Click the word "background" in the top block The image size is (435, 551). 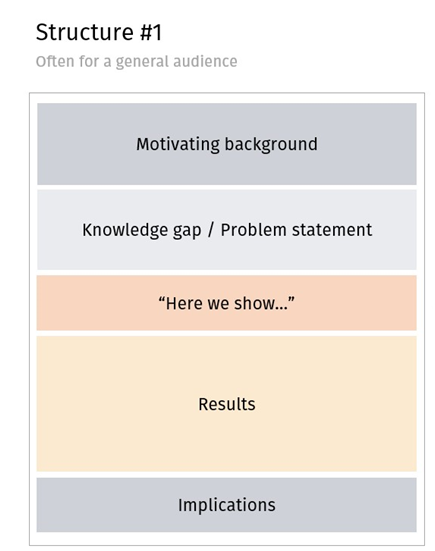click(x=271, y=144)
